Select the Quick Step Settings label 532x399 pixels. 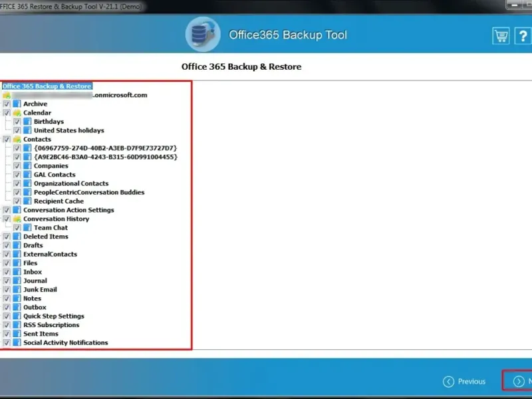(x=54, y=316)
